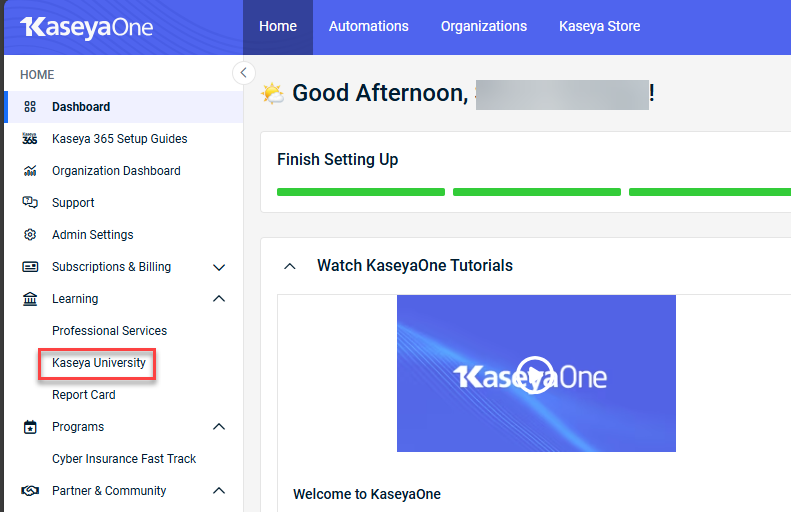
Task: Collapse the Programs section chevron
Action: coord(219,427)
